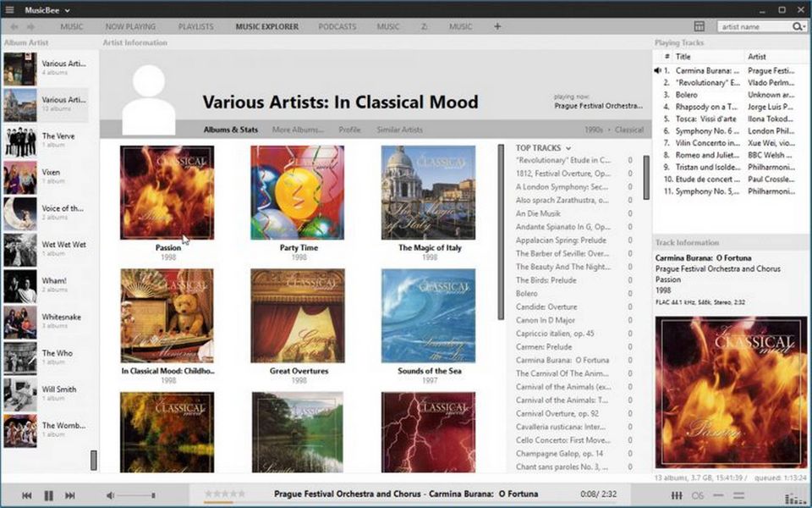Expand the TOP TRACKS dropdown
The width and height of the screenshot is (812, 508).
(568, 148)
